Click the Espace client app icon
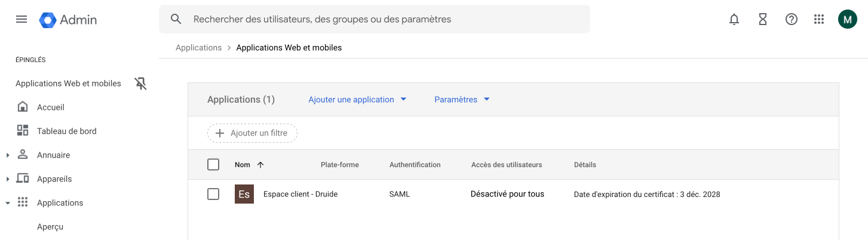Image resolution: width=868 pixels, height=240 pixels. coord(244,194)
